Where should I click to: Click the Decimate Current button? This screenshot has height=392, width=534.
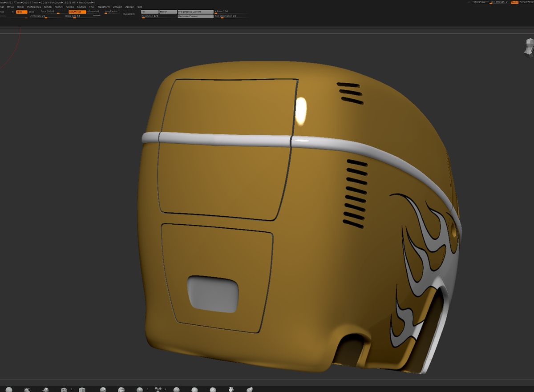[x=195, y=16]
